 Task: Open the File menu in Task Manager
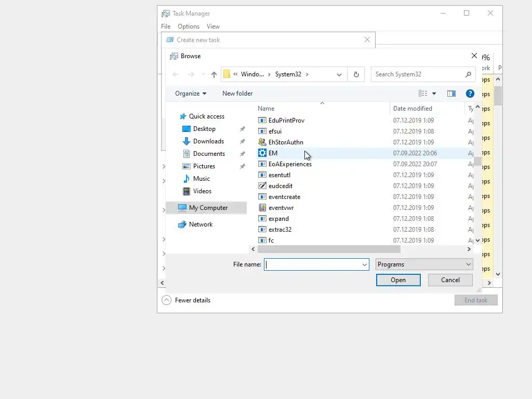(166, 26)
